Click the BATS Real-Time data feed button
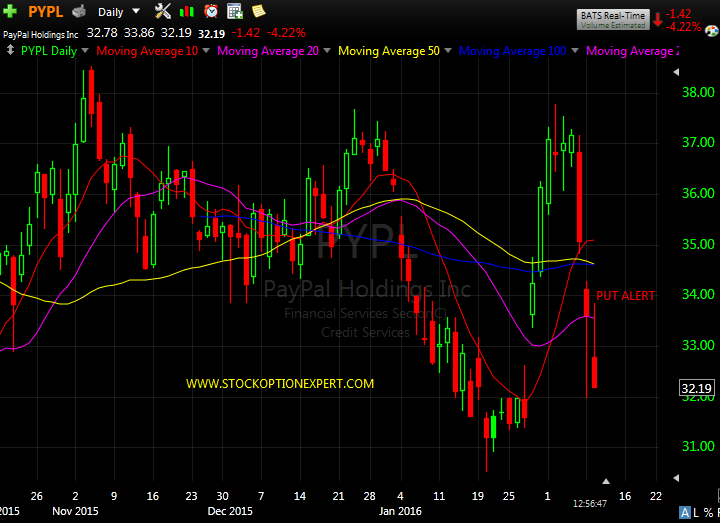 (613, 20)
